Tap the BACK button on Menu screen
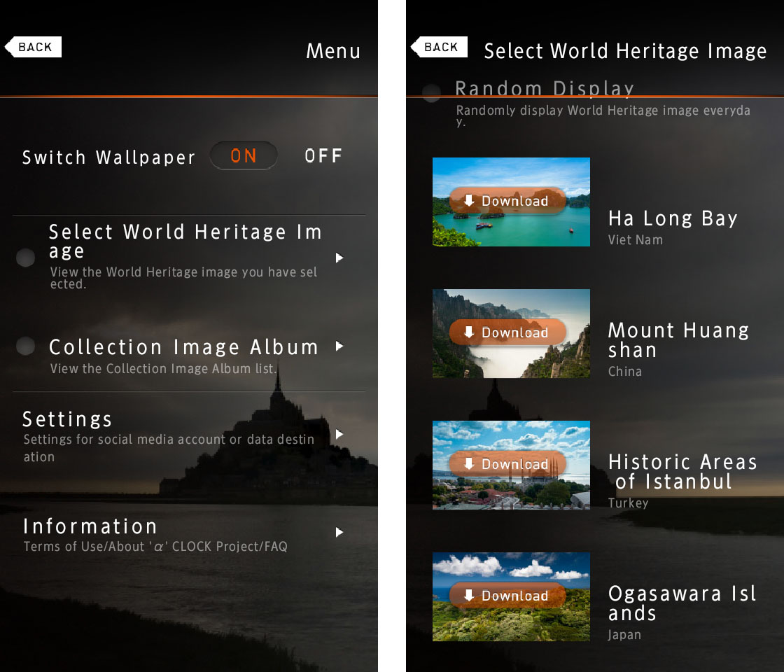Screen dimensions: 784x672 coord(34,47)
